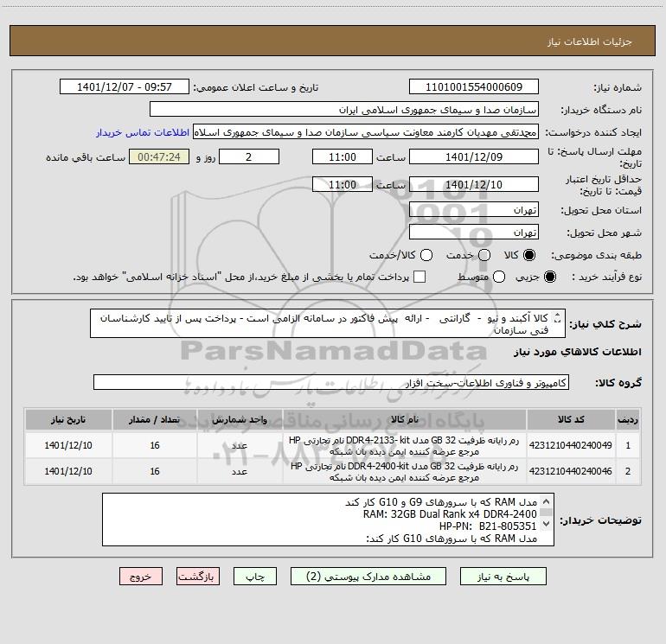This screenshot has height=644, width=666.
Task: Click the need number field 1101001554000609
Action: [x=474, y=86]
